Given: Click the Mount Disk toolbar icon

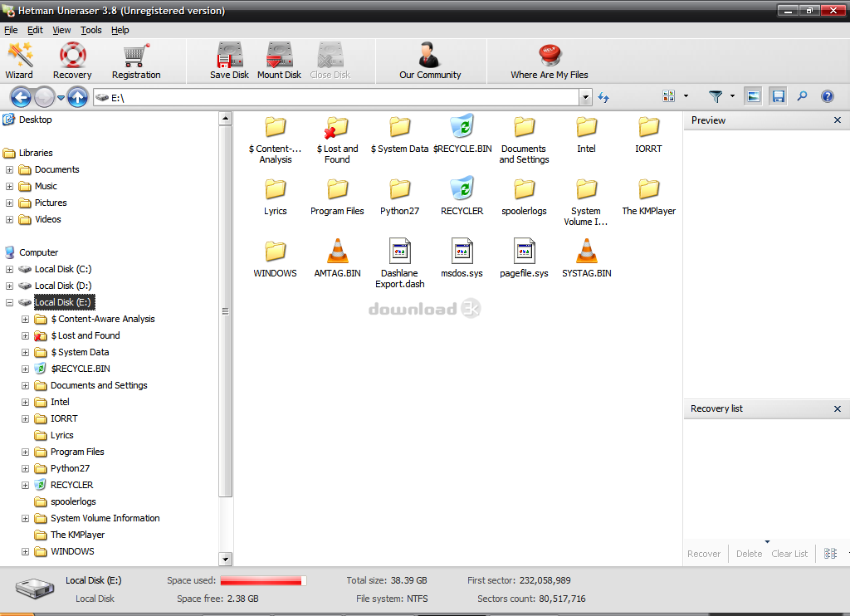Looking at the screenshot, I should pos(279,61).
